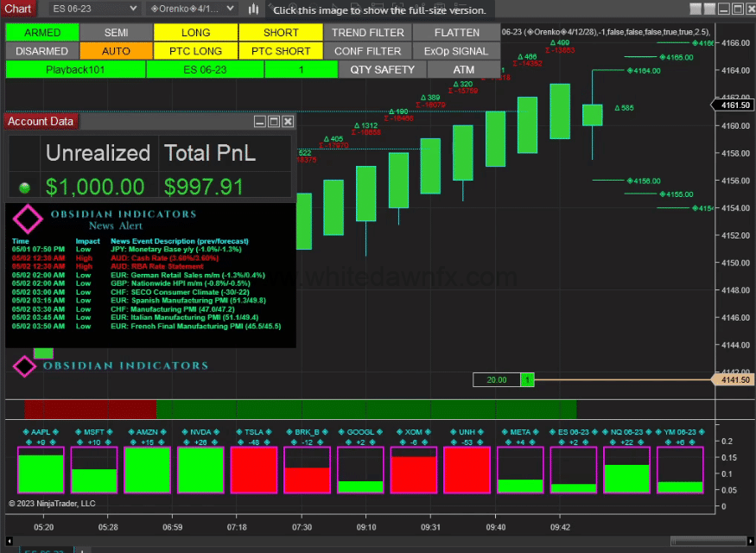
Task: Select the TSLA red strength tile
Action: pyautogui.click(x=254, y=469)
